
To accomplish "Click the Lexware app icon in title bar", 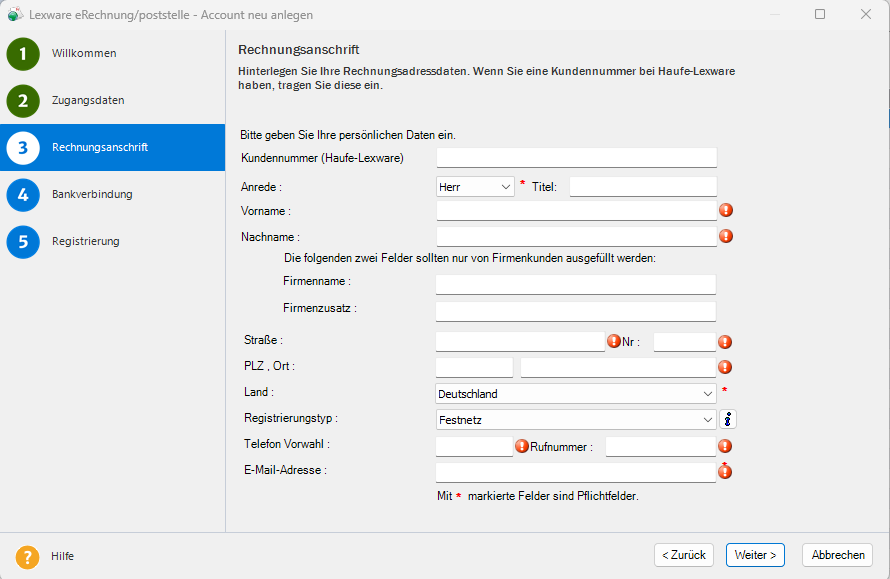I will pos(15,14).
